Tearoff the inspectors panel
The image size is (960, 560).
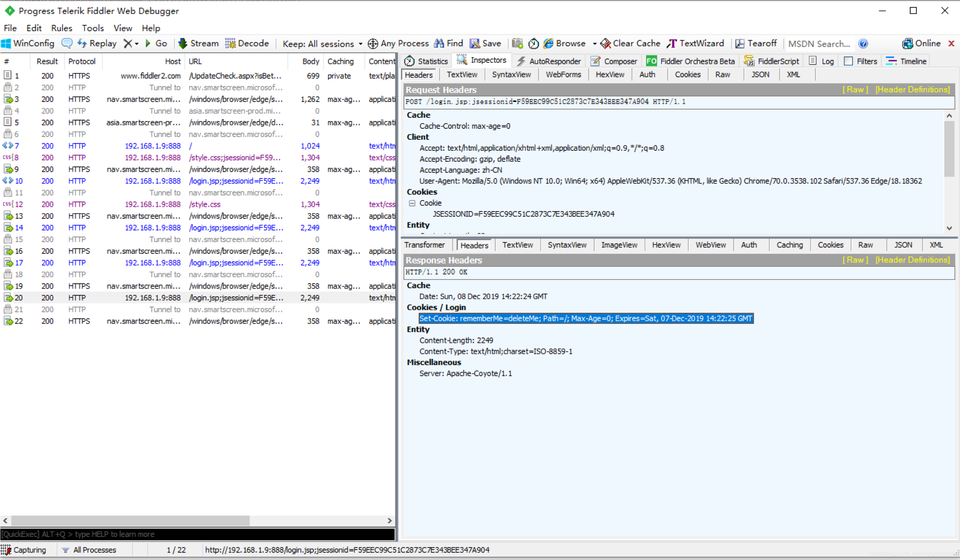[756, 43]
